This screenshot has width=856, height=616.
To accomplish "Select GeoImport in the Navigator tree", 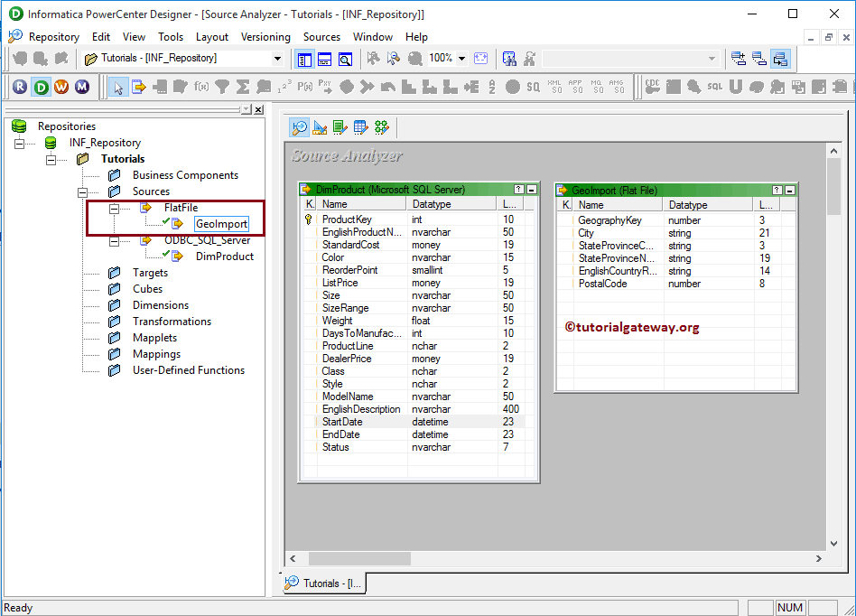I will (221, 224).
